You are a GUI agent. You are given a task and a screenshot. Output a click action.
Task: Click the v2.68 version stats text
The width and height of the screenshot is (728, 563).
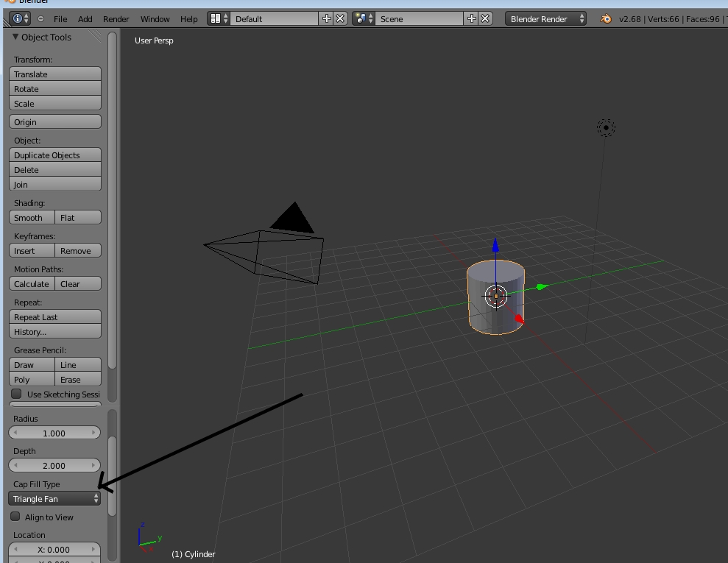[x=672, y=19]
